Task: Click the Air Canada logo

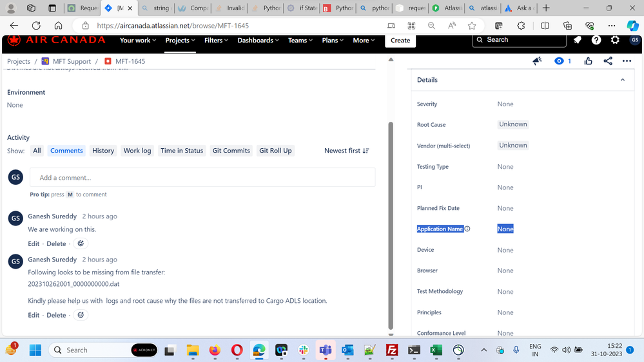Action: [56, 40]
